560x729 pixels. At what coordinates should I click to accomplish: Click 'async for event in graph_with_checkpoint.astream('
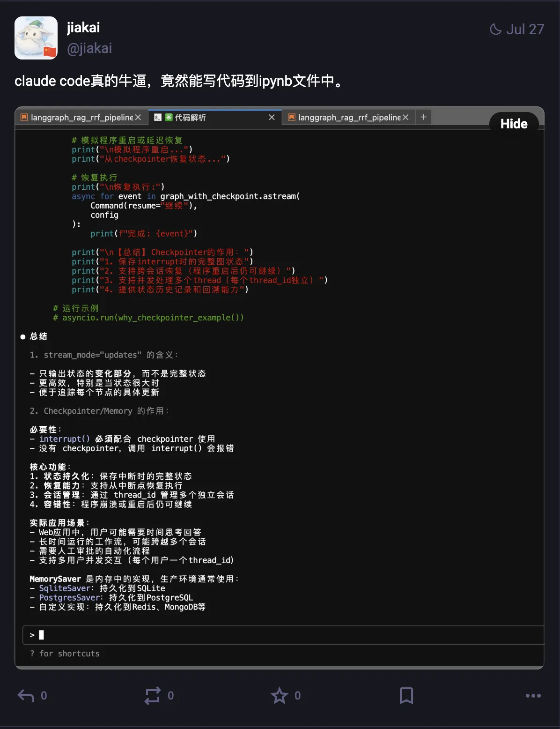pyautogui.click(x=186, y=196)
